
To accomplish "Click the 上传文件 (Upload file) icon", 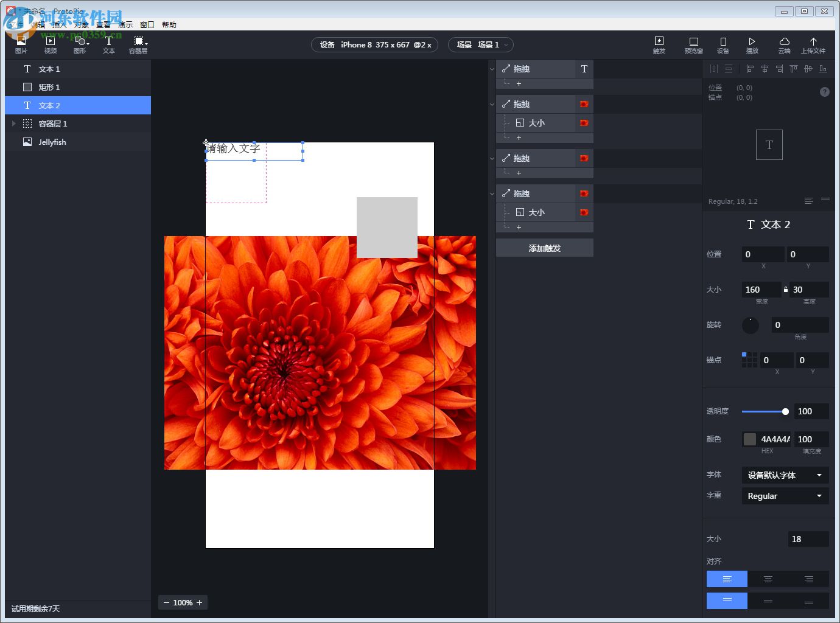I will pyautogui.click(x=814, y=44).
